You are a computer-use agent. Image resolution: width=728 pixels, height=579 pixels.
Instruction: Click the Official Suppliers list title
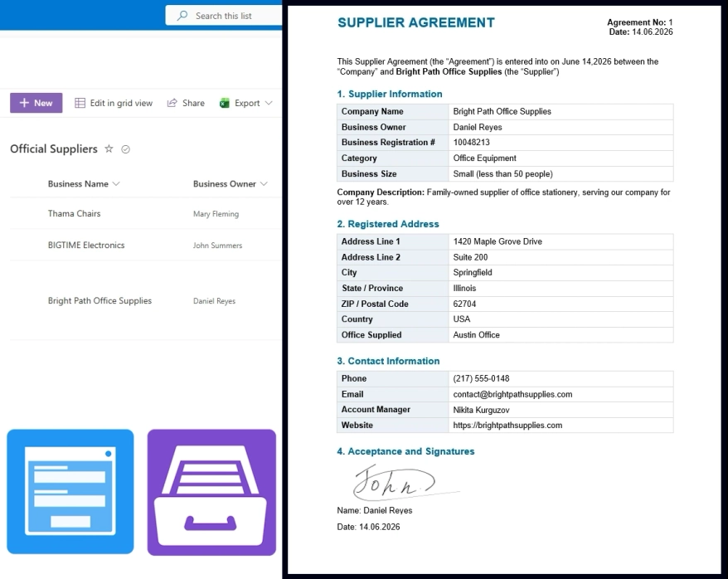pos(54,149)
